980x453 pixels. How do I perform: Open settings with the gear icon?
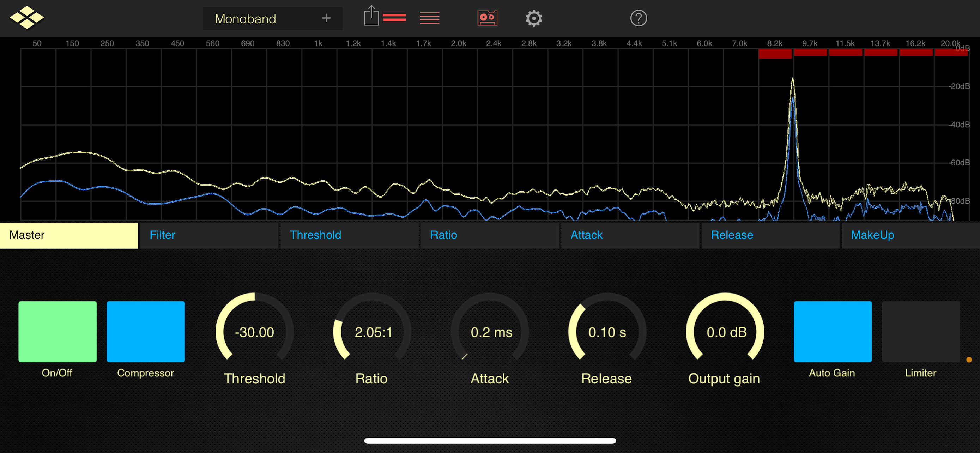coord(533,18)
